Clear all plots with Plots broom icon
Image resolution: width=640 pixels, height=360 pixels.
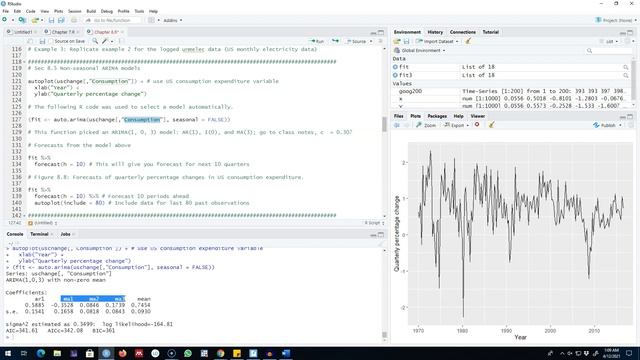click(491, 124)
